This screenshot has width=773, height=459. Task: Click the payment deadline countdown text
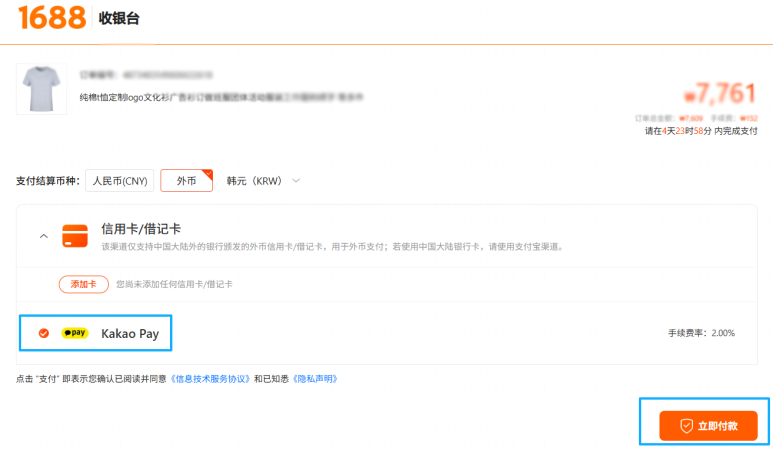pos(701,131)
